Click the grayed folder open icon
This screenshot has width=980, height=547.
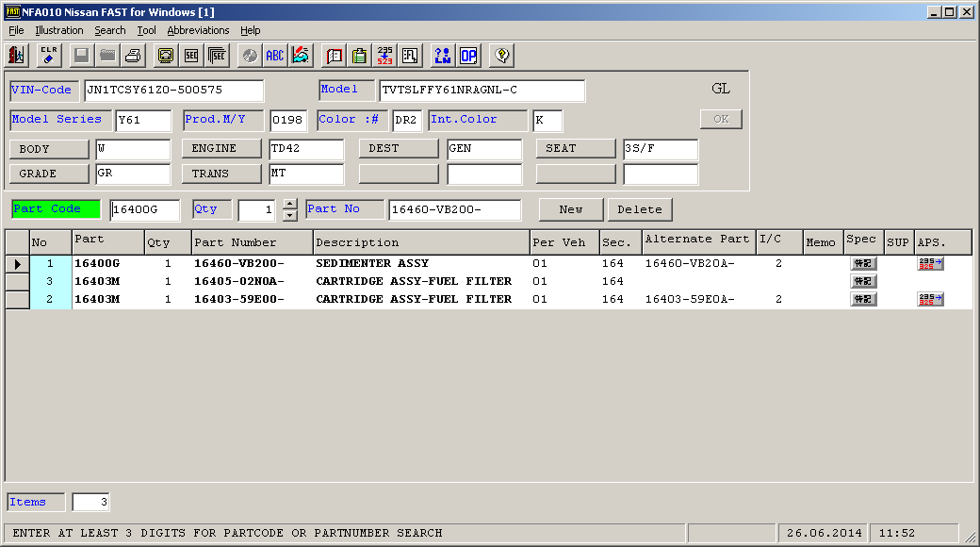pyautogui.click(x=107, y=56)
